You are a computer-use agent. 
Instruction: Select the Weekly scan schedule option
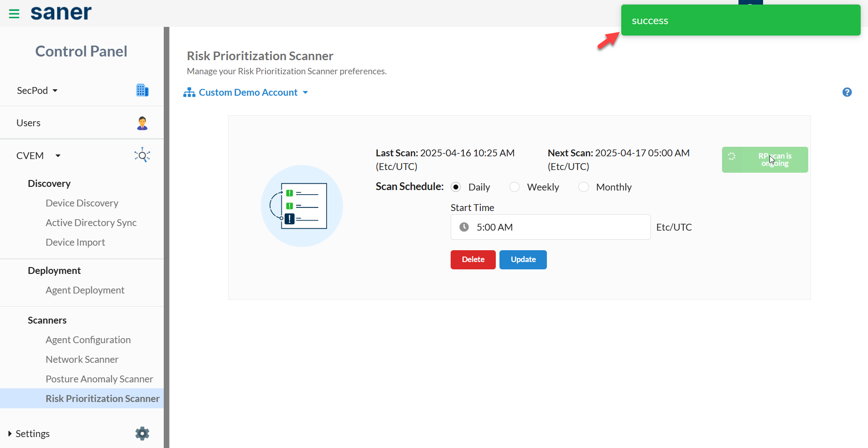click(x=515, y=187)
